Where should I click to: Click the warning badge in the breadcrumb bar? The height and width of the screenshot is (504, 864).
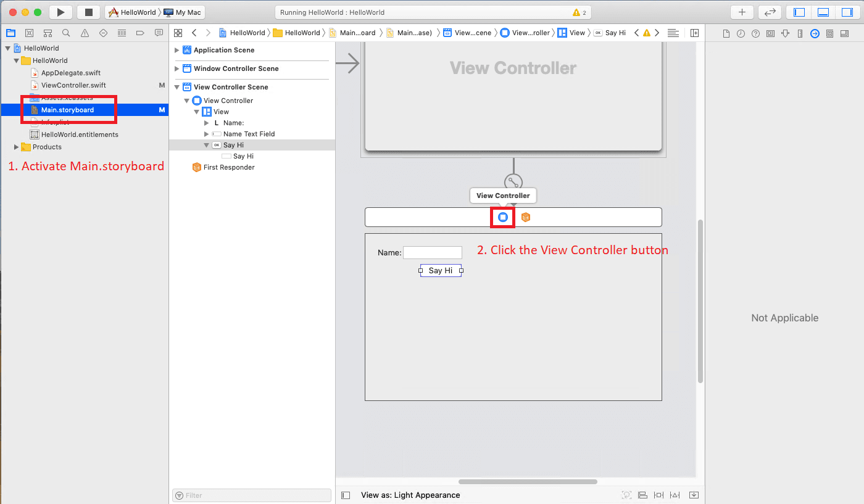click(x=646, y=33)
